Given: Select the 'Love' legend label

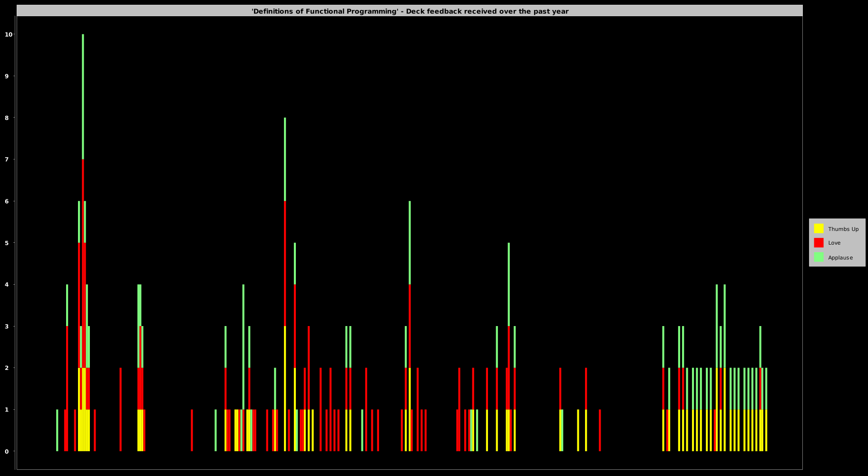Looking at the screenshot, I should click(834, 243).
